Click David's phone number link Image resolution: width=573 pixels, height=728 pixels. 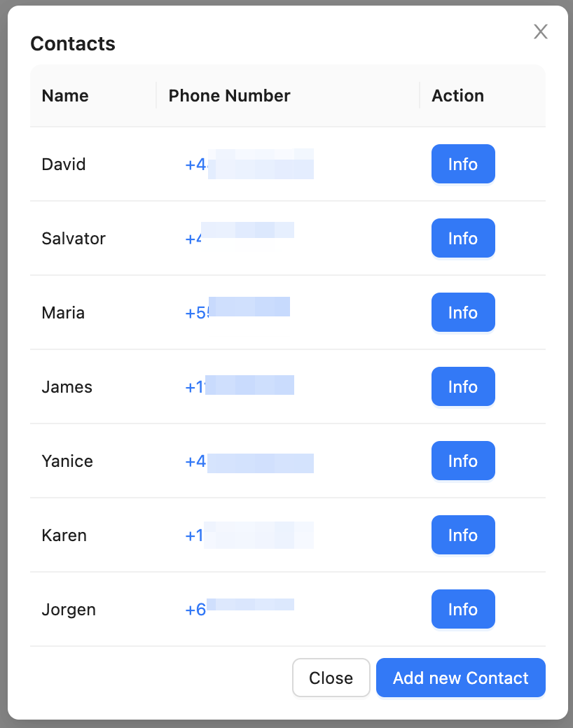(x=249, y=164)
